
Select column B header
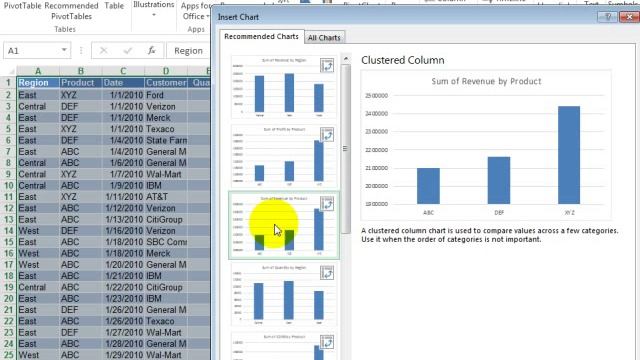tap(81, 71)
